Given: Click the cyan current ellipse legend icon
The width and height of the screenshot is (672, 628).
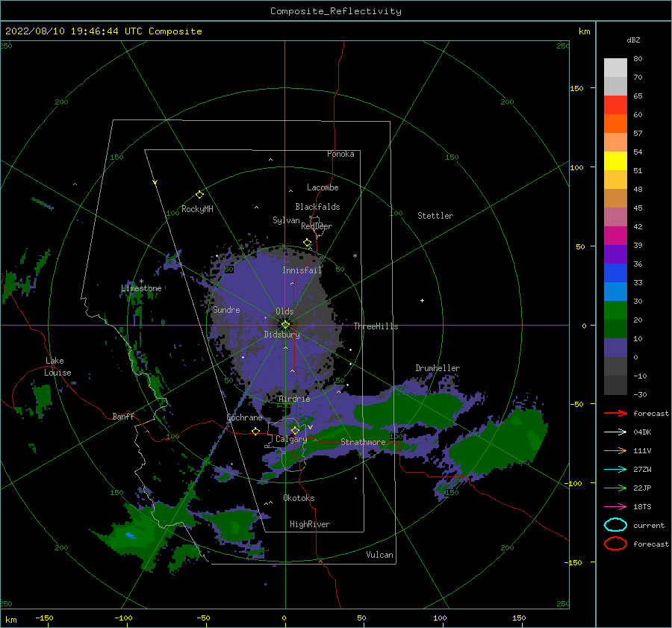Looking at the screenshot, I should (x=615, y=525).
